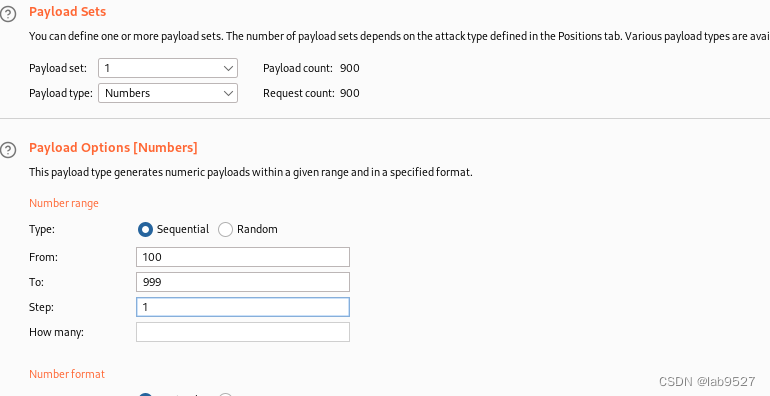Click the Number format subheading
Screen dimensions: 770x396
coord(67,374)
